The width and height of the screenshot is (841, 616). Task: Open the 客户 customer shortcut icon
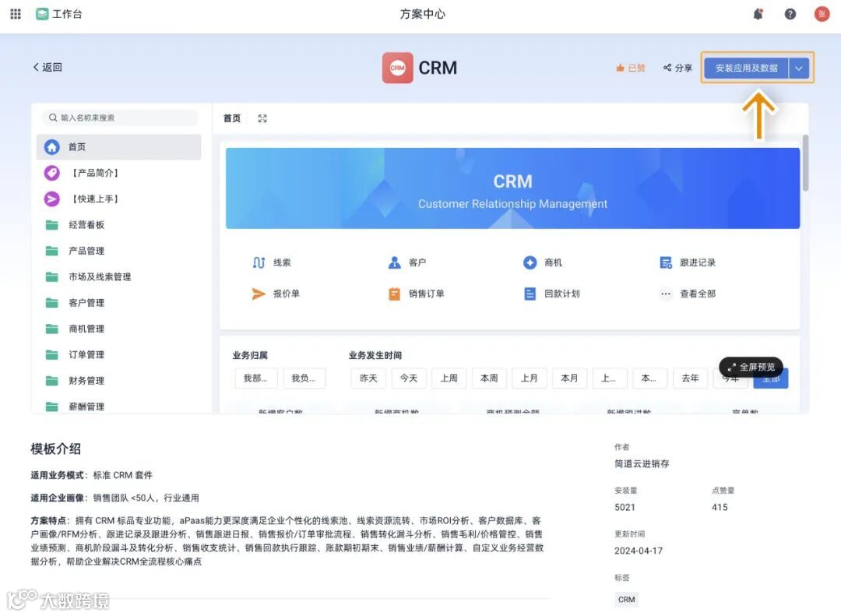[x=394, y=262]
